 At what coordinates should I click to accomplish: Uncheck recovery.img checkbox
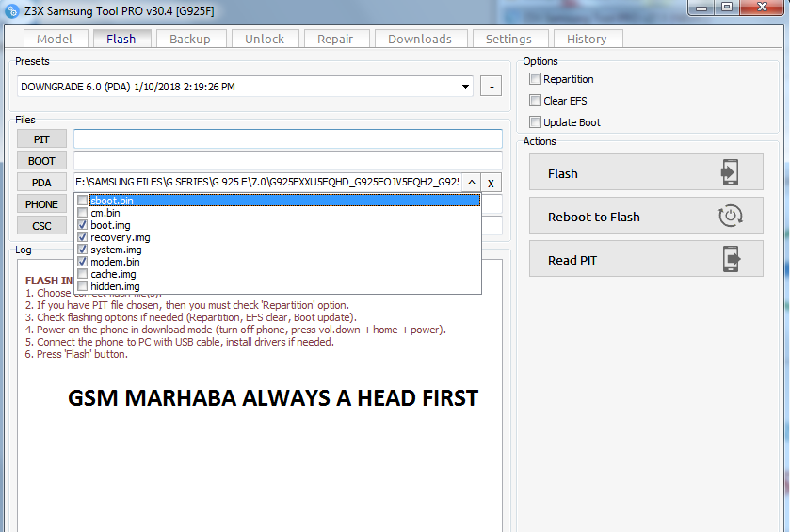tap(83, 236)
